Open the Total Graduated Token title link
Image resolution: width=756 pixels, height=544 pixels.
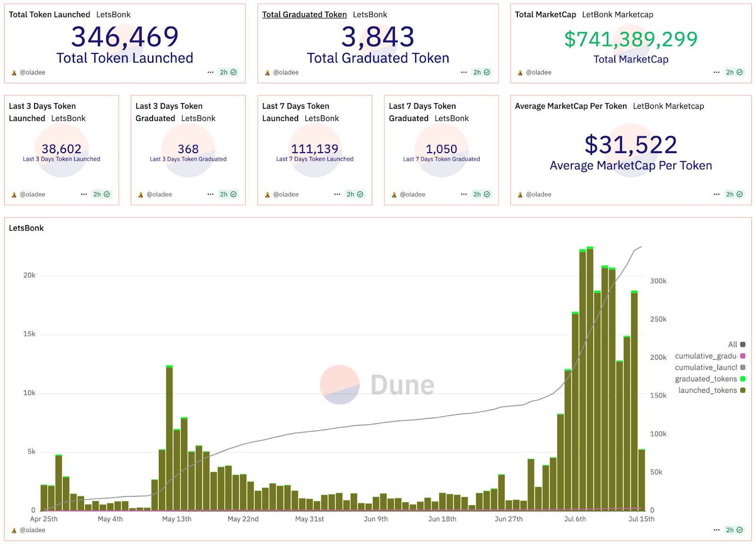click(x=304, y=15)
